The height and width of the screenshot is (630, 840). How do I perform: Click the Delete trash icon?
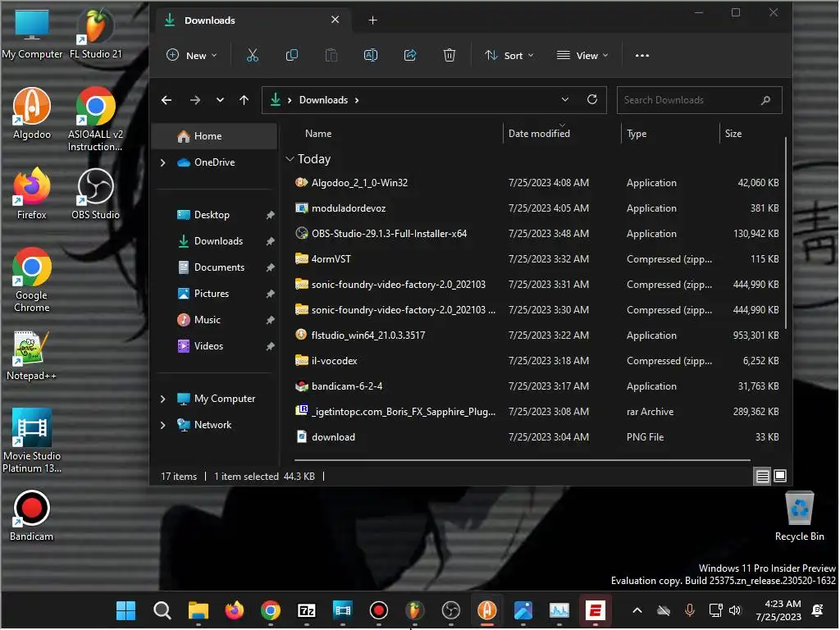[450, 55]
